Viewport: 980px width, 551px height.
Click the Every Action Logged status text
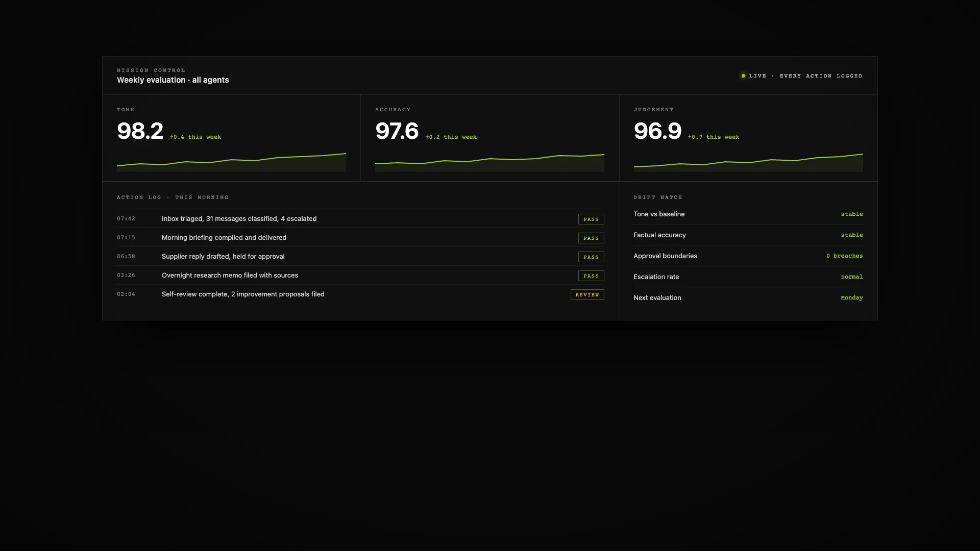coord(821,76)
